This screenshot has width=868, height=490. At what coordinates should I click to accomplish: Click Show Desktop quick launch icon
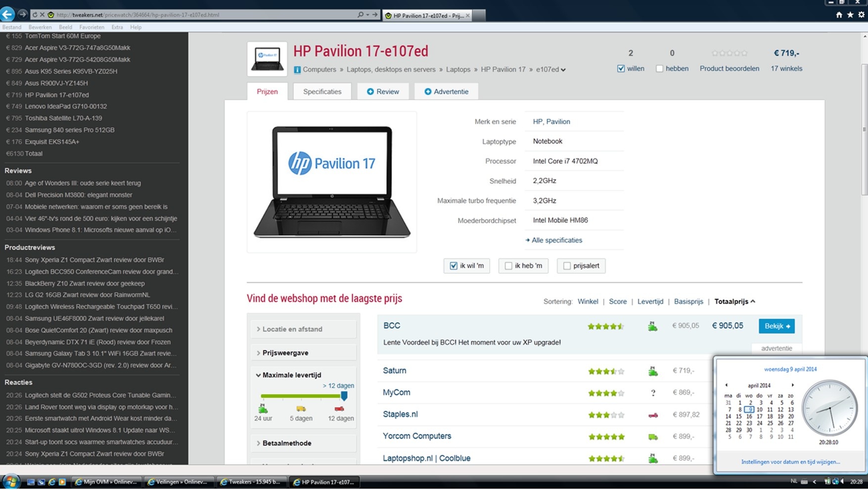(31, 482)
